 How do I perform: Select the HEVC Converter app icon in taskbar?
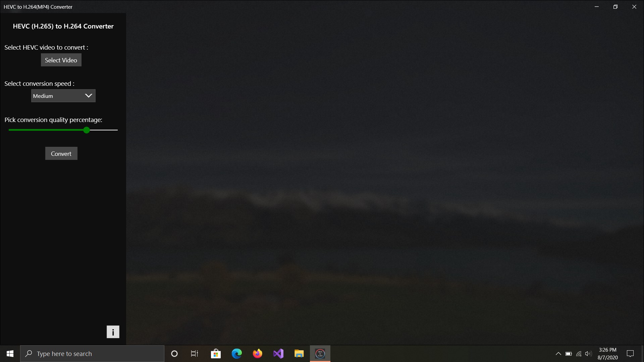pos(320,354)
